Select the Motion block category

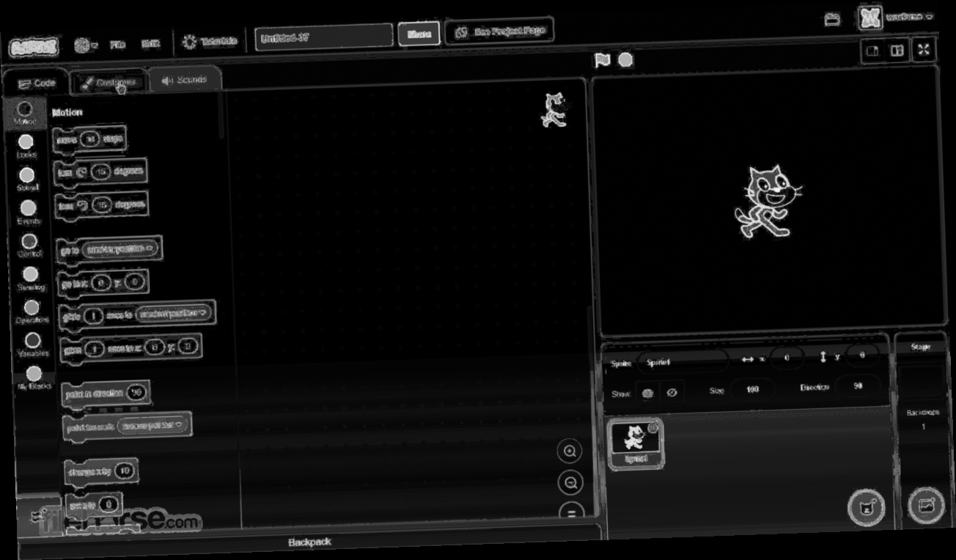26,113
